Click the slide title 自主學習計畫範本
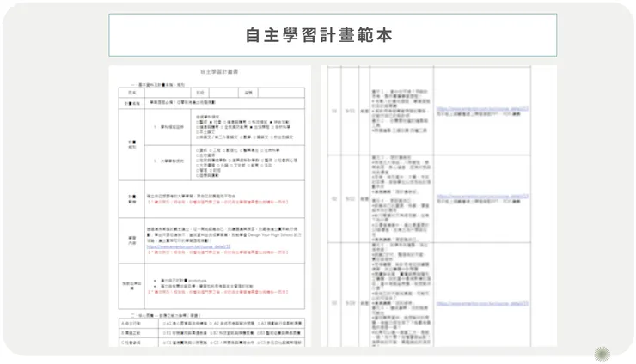 (319, 36)
